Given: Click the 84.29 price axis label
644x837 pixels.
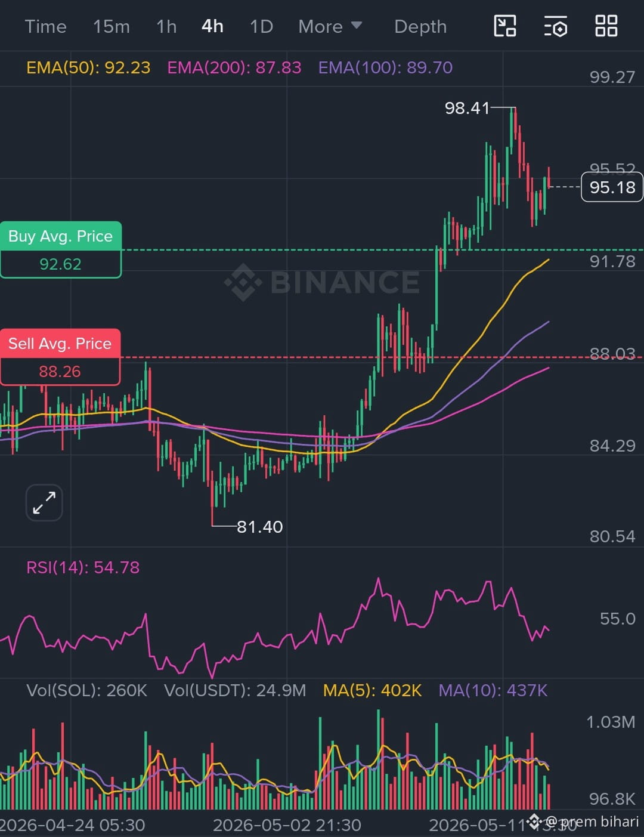Looking at the screenshot, I should [x=612, y=446].
